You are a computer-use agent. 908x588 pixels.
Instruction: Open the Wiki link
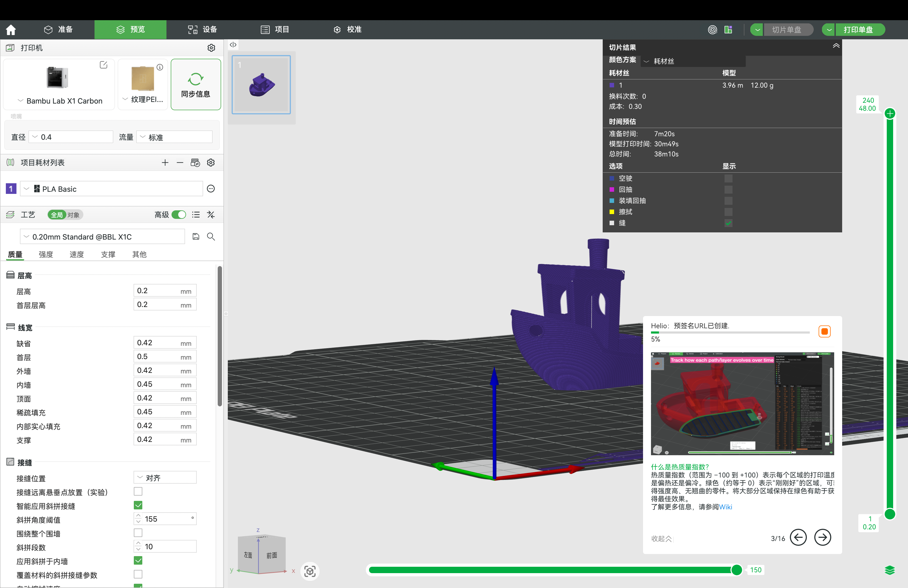[x=725, y=507]
